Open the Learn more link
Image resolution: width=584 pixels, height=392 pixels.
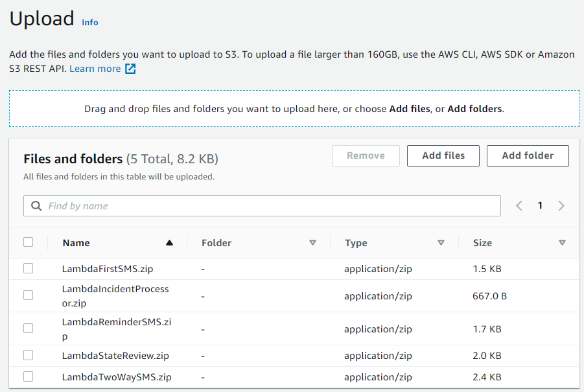click(95, 69)
